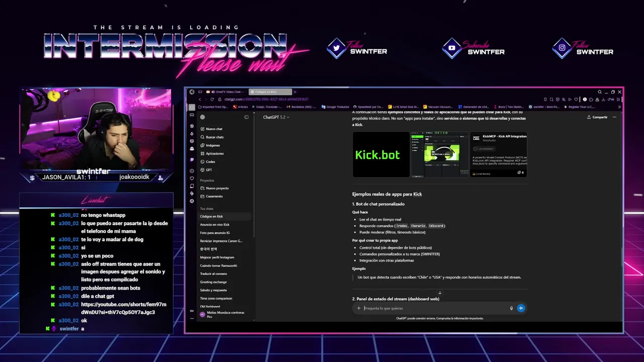Open the green dashboard screenshot thumbnail
Screen dimensions: 644x362
pyautogui.click(x=440, y=154)
